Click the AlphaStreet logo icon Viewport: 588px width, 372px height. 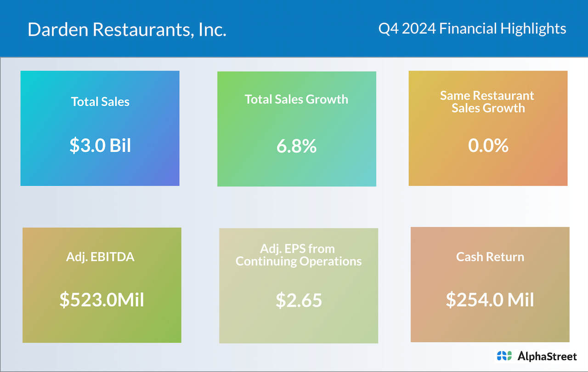(x=504, y=355)
